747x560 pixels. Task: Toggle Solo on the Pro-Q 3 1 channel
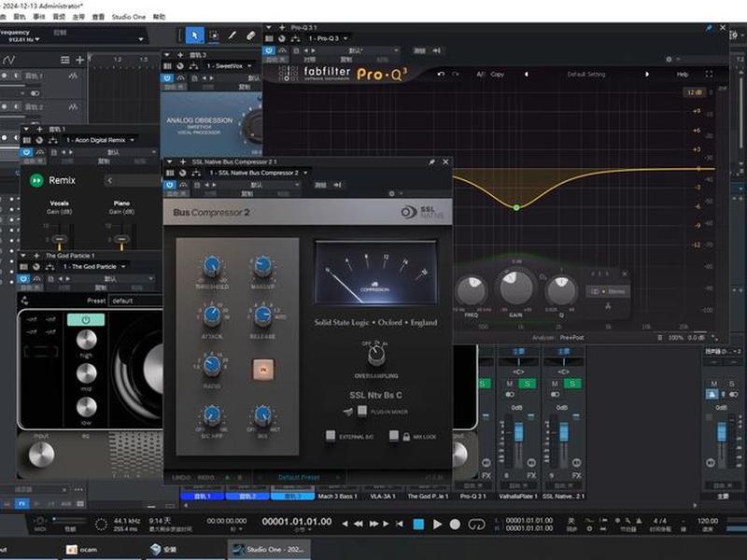pyautogui.click(x=483, y=384)
